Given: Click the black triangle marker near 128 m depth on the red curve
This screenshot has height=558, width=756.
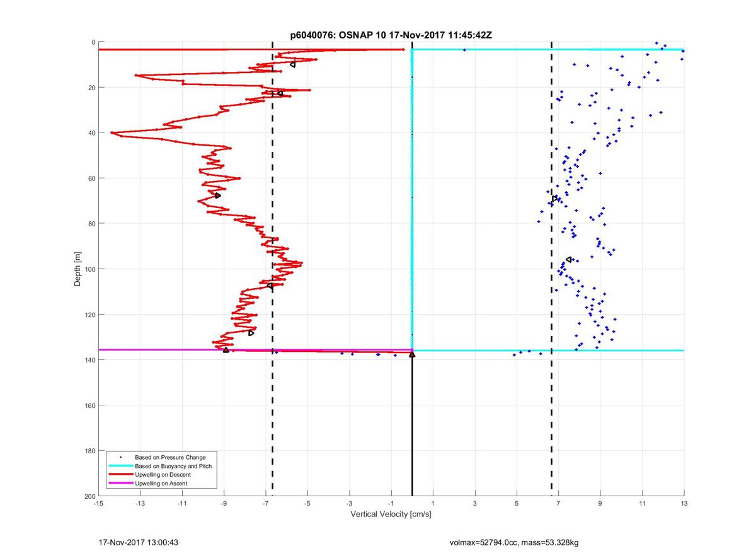Looking at the screenshot, I should coord(251,333).
